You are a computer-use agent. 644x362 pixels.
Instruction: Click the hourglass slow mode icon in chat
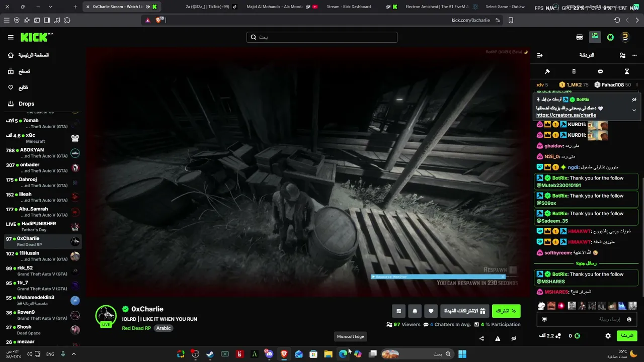pos(627,71)
